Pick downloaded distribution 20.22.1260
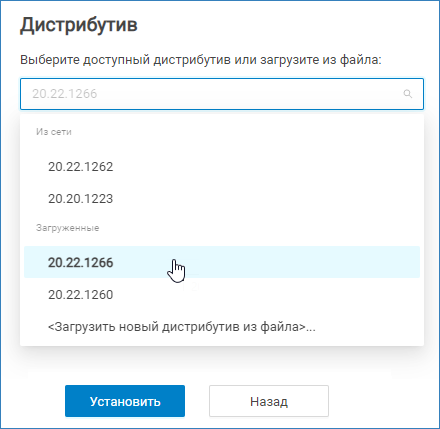 [x=222, y=295]
